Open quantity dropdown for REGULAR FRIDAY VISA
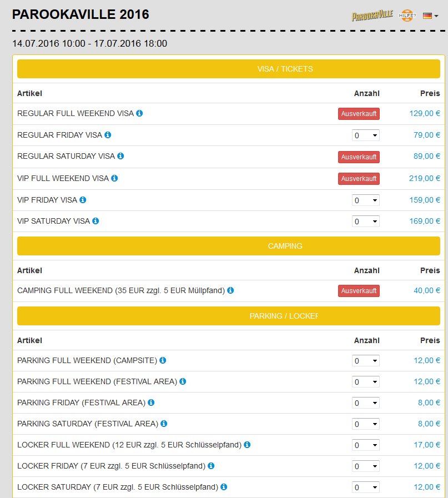Image resolution: width=448 pixels, height=498 pixels. pyautogui.click(x=366, y=135)
